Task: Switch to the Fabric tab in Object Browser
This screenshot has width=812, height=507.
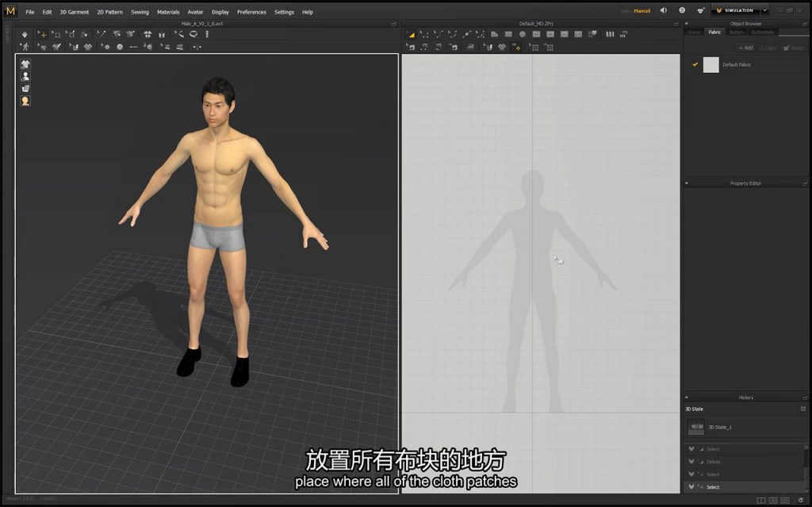Action: pos(714,33)
